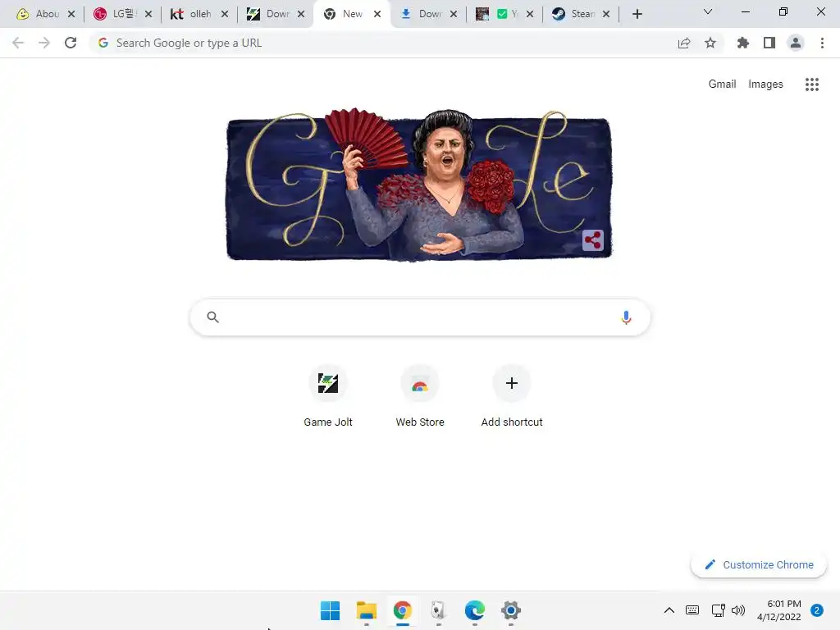Screen dimensions: 840x630
Task: Open the Google apps grid
Action: [812, 84]
